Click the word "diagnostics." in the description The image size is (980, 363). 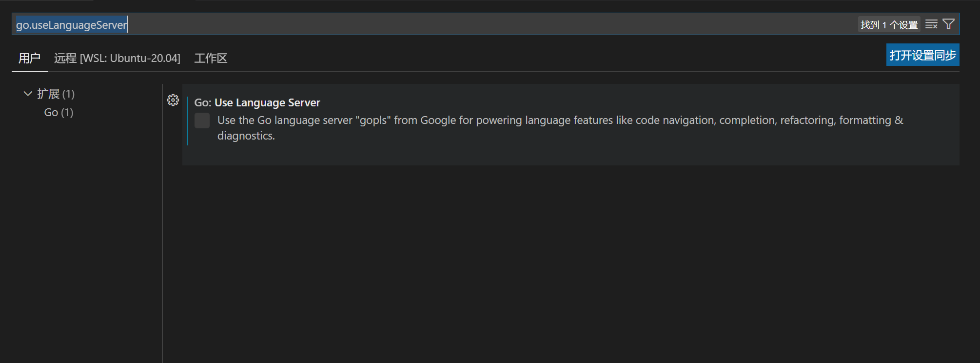coord(246,136)
